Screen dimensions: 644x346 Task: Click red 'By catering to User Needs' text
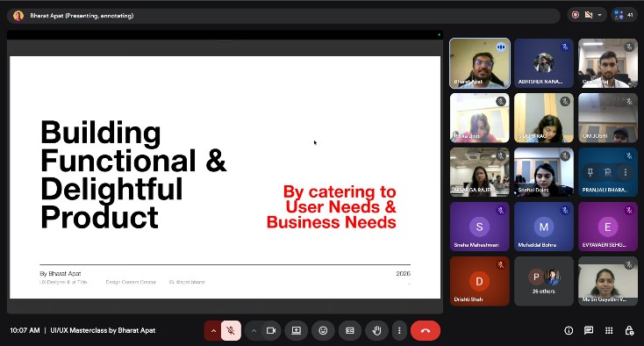click(x=332, y=206)
